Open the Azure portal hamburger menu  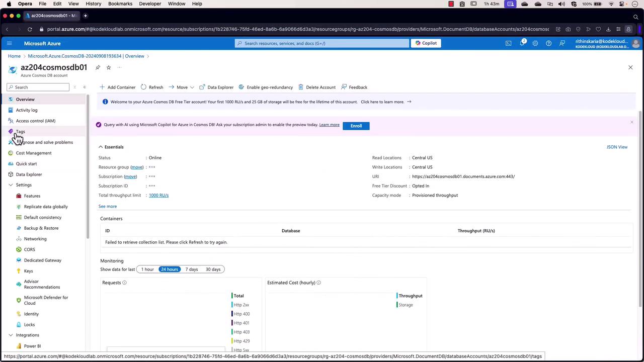point(9,43)
